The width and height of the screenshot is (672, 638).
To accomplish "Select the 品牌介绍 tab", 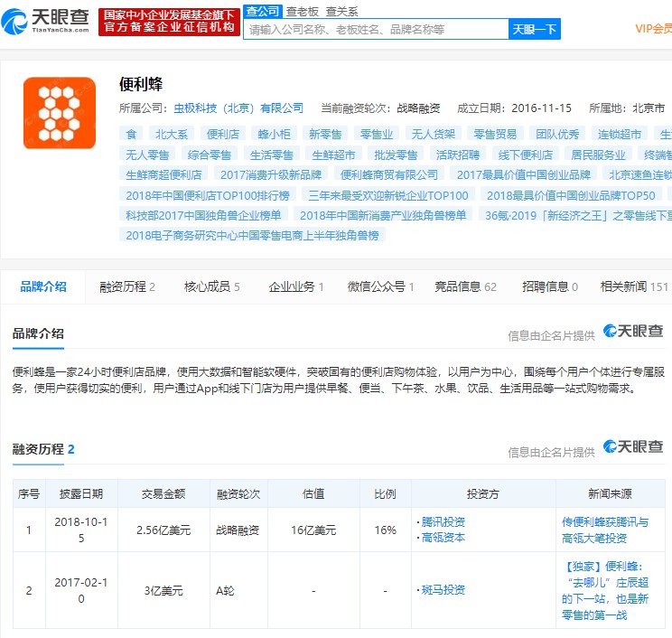I will [43, 286].
